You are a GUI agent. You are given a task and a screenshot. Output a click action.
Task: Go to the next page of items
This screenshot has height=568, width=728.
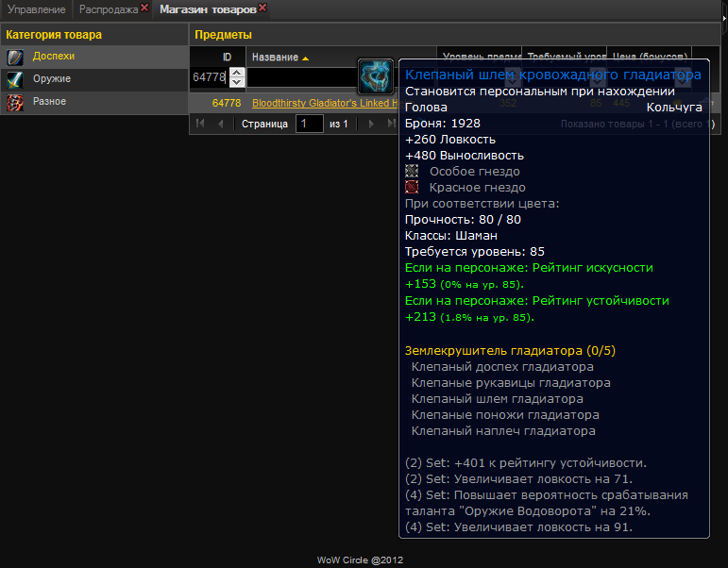click(371, 124)
